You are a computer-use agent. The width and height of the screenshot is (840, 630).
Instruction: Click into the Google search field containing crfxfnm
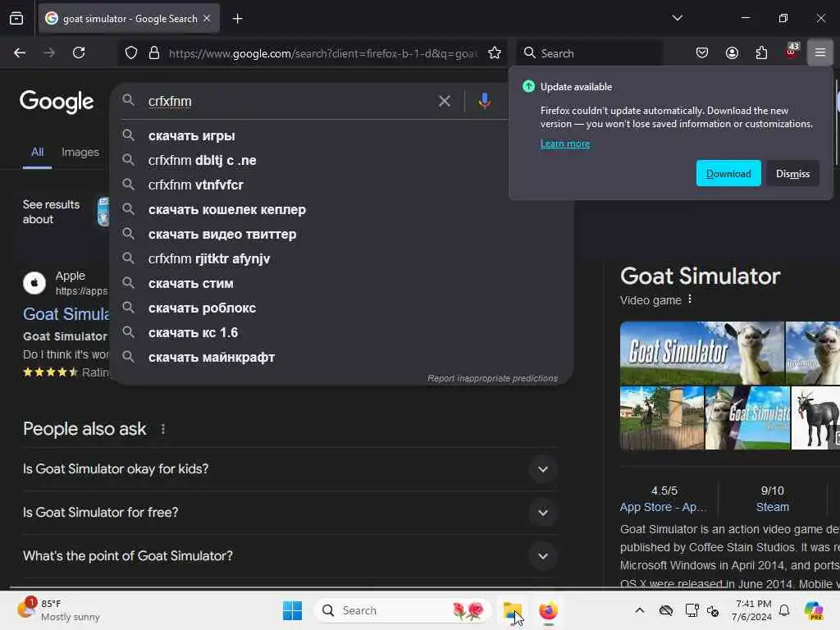pos(290,101)
